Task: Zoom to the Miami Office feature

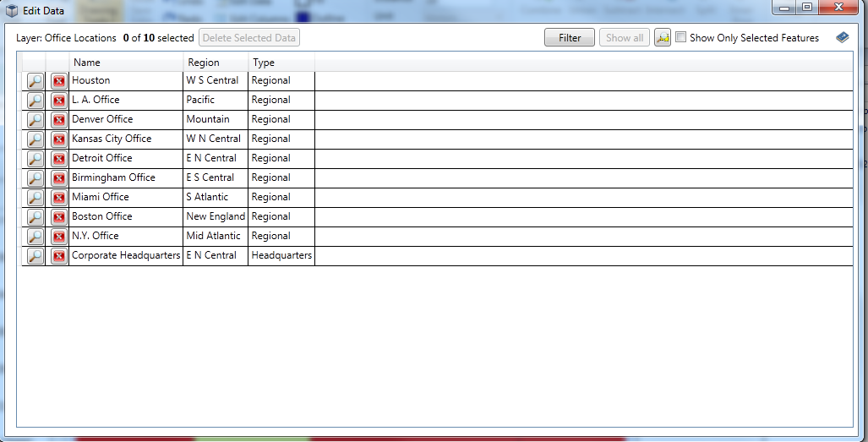Action: [35, 198]
